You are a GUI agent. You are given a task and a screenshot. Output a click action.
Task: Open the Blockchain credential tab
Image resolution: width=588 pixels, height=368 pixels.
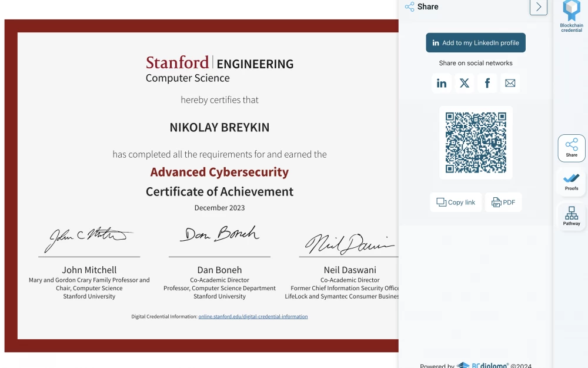[572, 16]
